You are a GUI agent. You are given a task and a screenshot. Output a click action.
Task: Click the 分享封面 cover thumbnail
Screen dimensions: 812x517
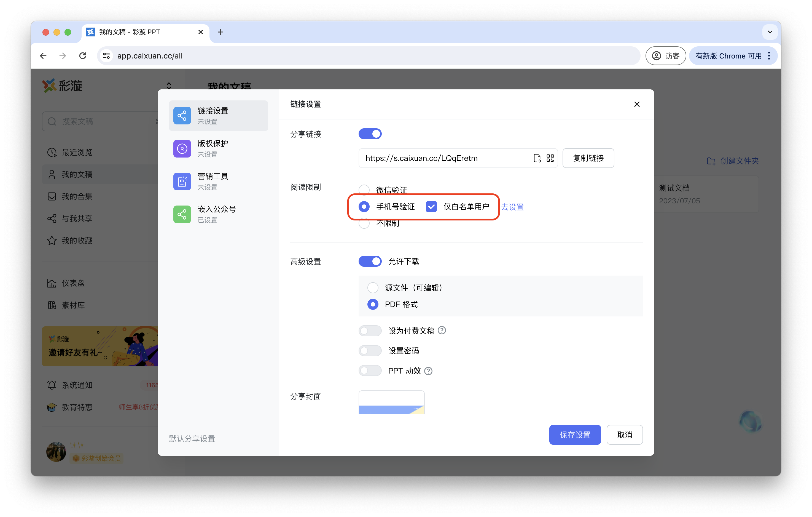coord(391,402)
